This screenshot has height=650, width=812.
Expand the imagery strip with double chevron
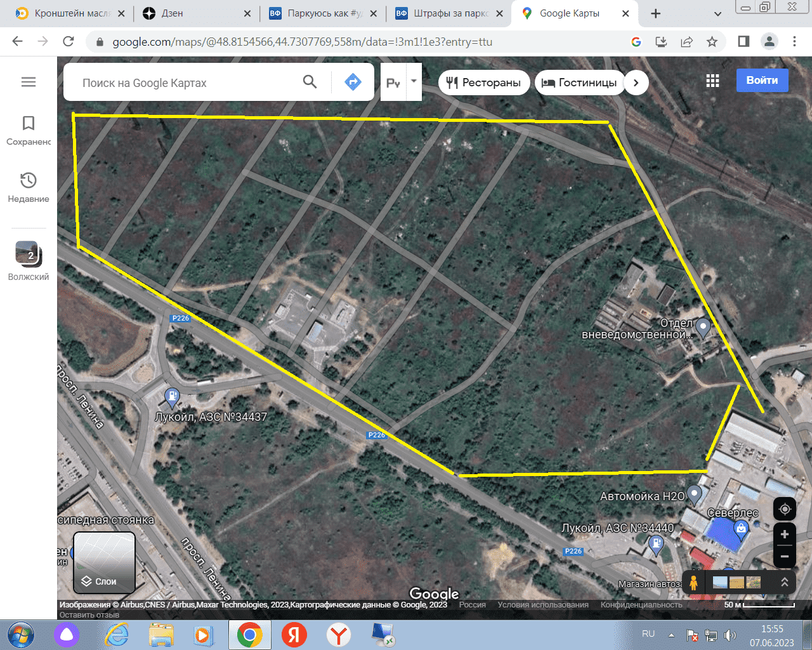tap(785, 582)
